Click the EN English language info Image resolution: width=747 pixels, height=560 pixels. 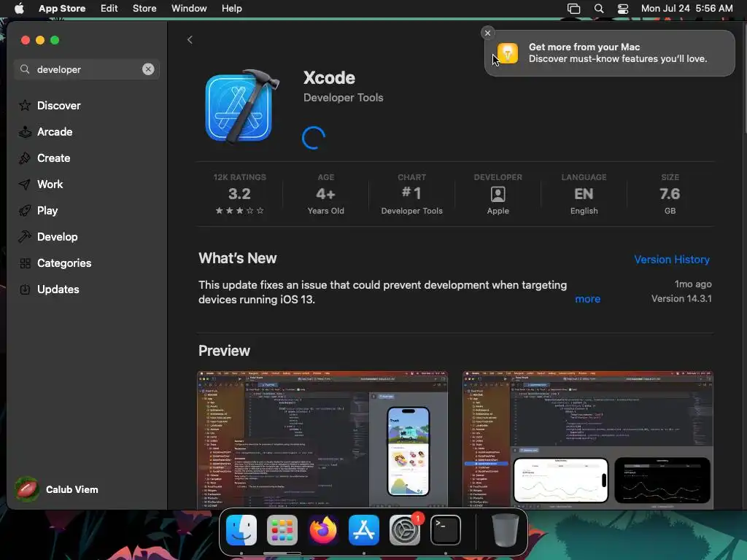[x=584, y=194]
